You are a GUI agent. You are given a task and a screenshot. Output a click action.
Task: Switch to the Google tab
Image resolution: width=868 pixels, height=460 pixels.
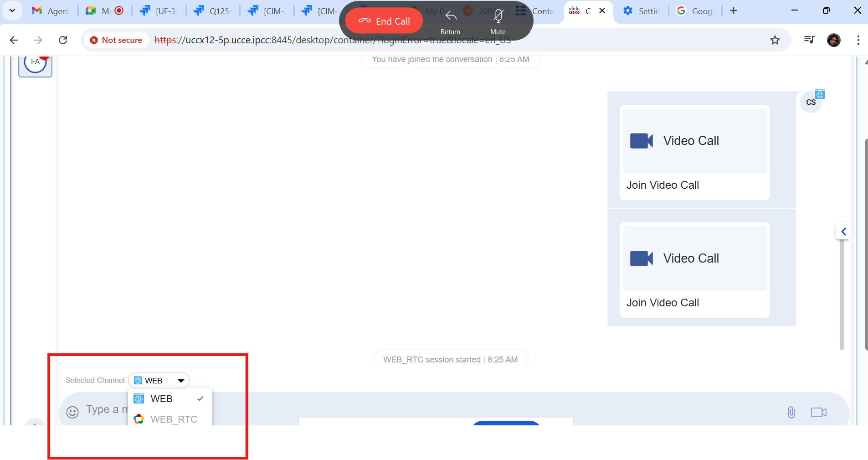695,11
